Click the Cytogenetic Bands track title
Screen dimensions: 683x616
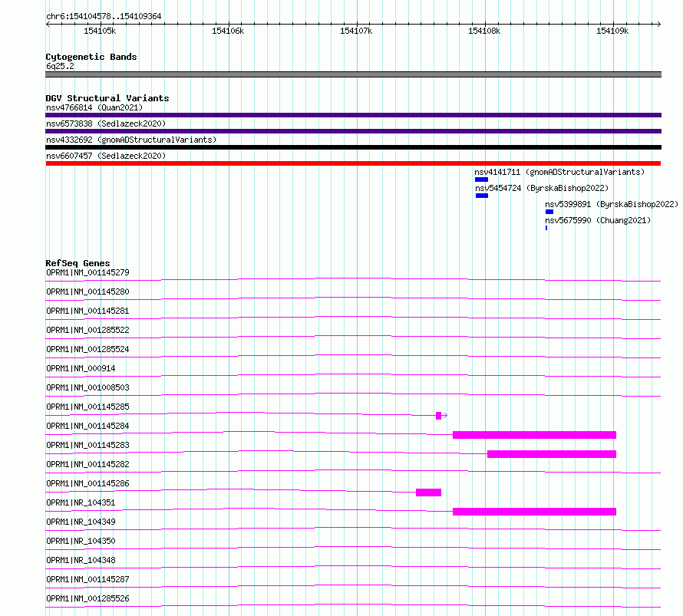(x=91, y=57)
